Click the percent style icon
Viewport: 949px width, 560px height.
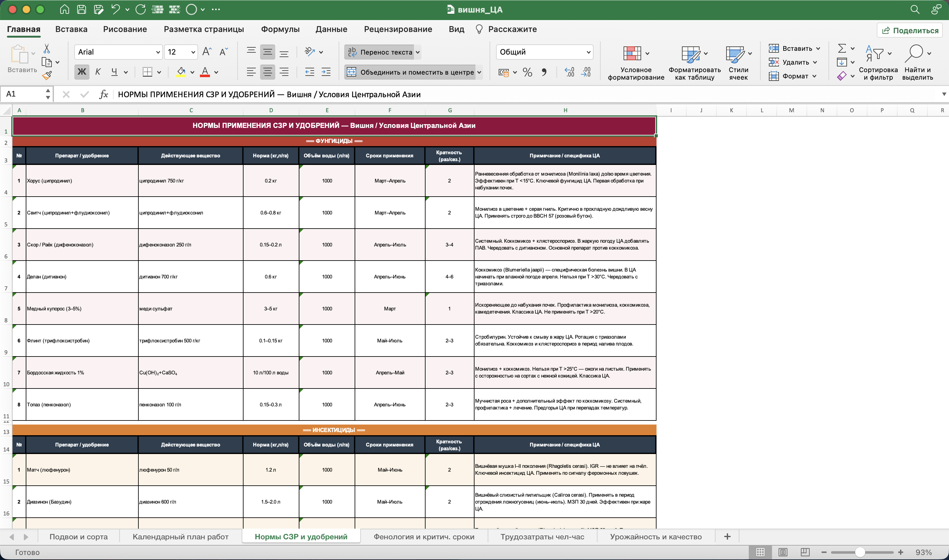coord(527,72)
